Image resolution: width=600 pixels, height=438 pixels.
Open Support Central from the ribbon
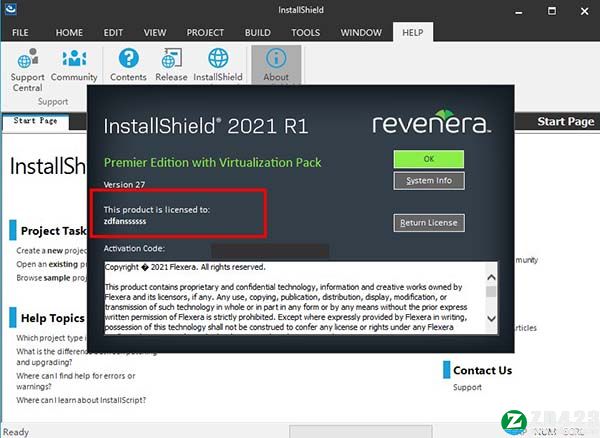[27, 70]
